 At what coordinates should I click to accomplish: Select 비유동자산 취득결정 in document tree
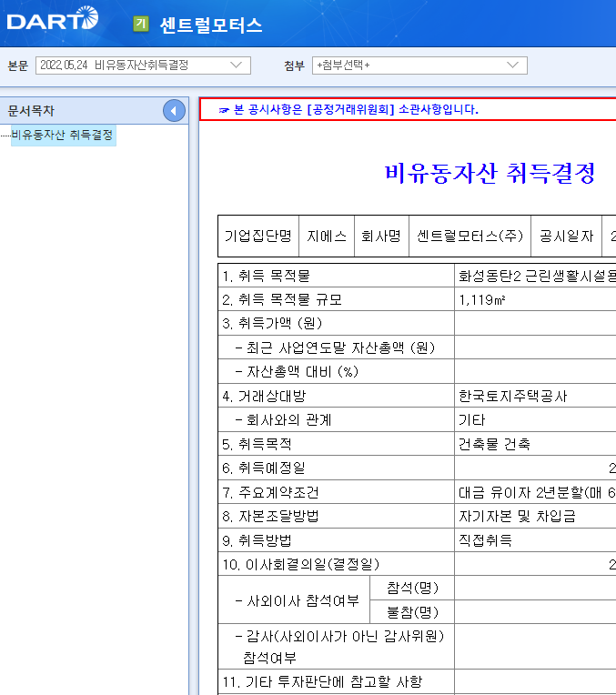point(63,135)
